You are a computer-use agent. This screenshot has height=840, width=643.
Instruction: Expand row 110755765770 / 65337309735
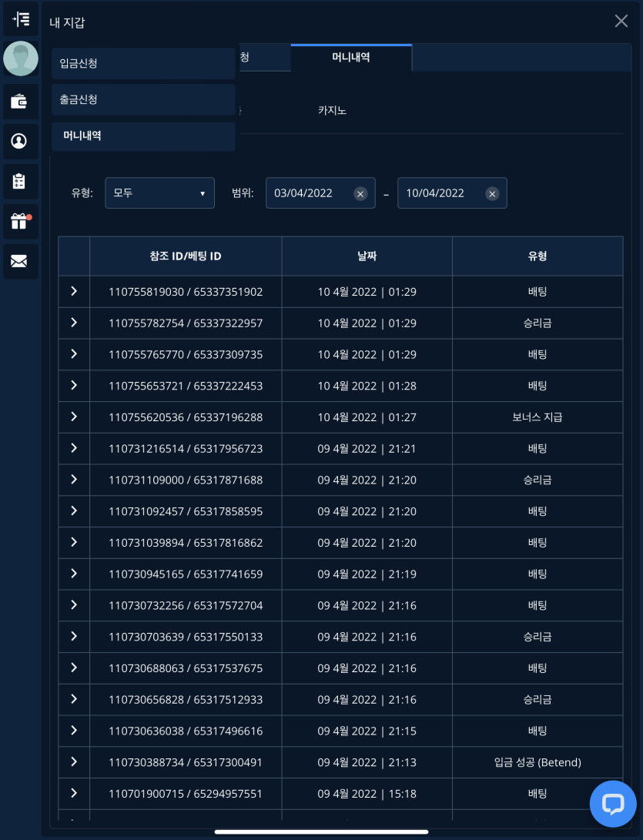pyautogui.click(x=74, y=354)
